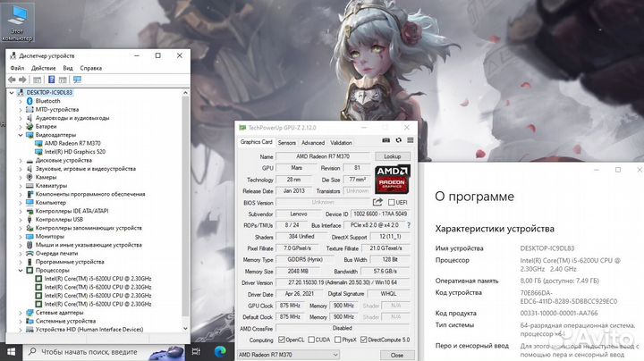The image size is (644, 361).
Task: Expand the Bluetooth node
Action: tap(21, 101)
